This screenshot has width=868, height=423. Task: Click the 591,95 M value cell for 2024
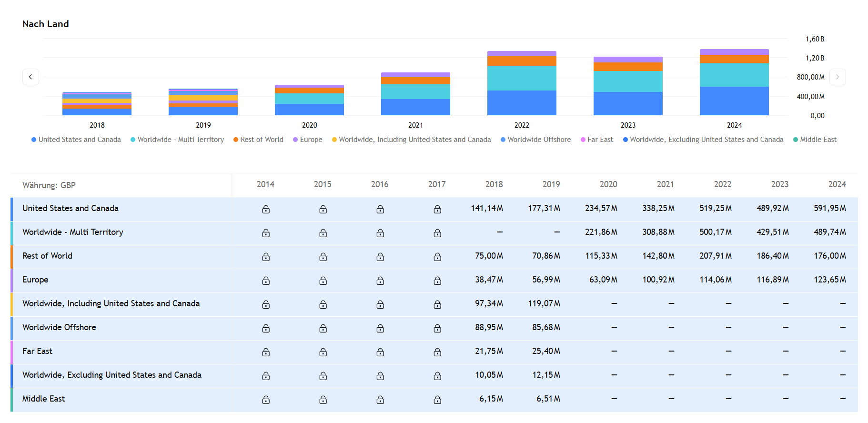(829, 208)
